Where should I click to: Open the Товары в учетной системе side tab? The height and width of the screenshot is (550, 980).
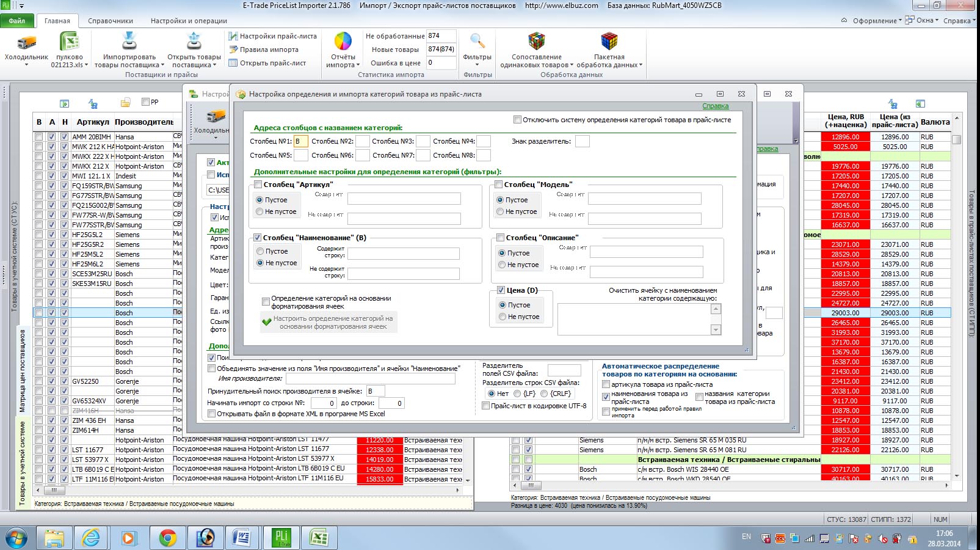[x=23, y=463]
